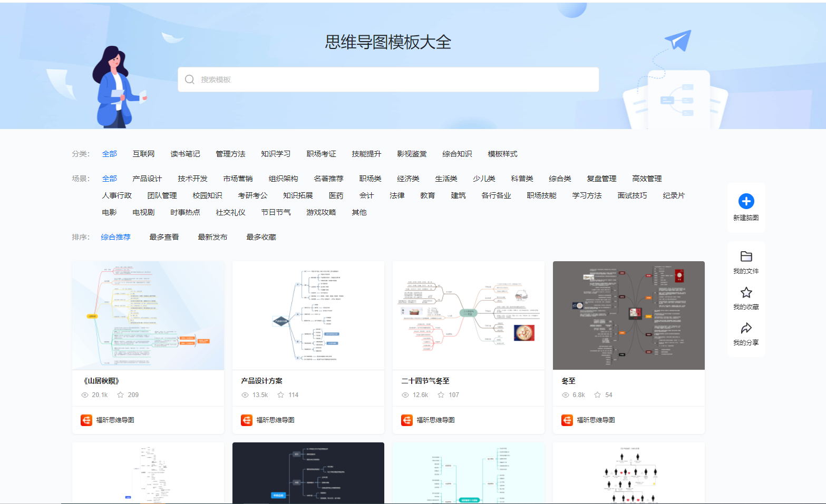
Task: Click the star favorite icon on 产品设计方案 card
Action: coord(281,395)
